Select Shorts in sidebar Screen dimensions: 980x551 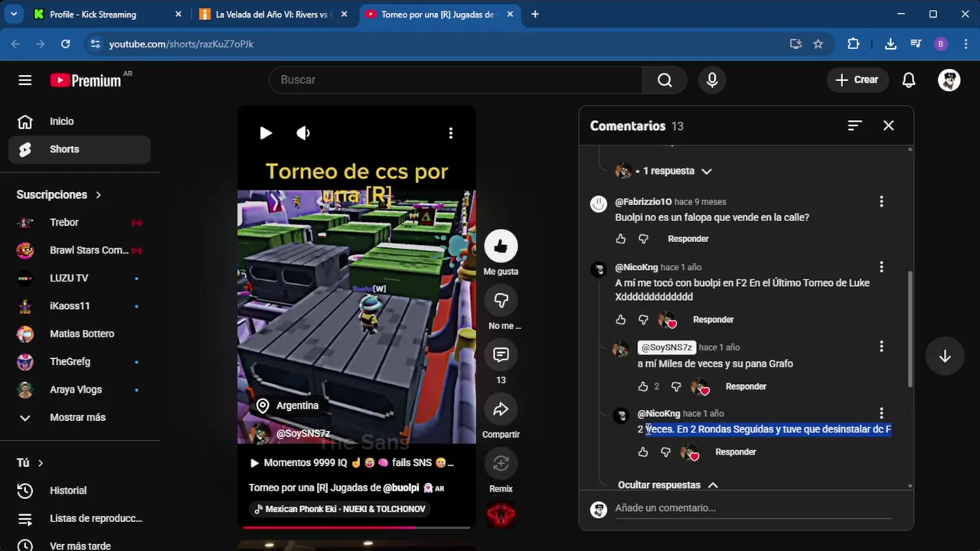pos(80,149)
